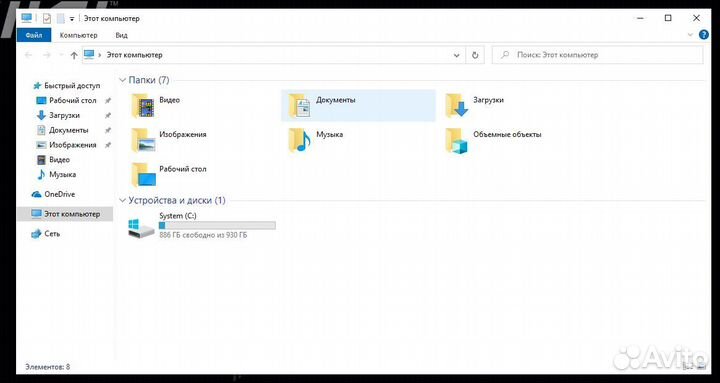Expand the ribbon chevron near help

pos(690,35)
